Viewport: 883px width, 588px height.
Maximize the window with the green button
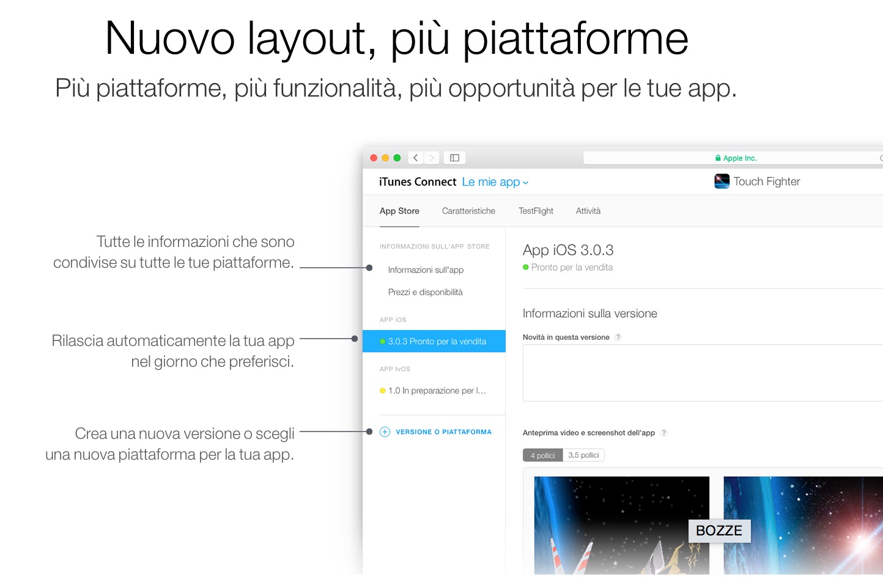pyautogui.click(x=397, y=158)
